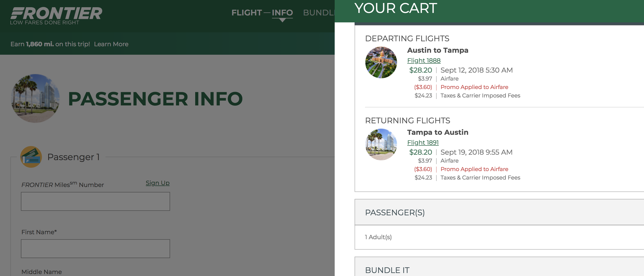This screenshot has width=644, height=276.
Task: Open the Flight 1891 link
Action: coord(423,142)
